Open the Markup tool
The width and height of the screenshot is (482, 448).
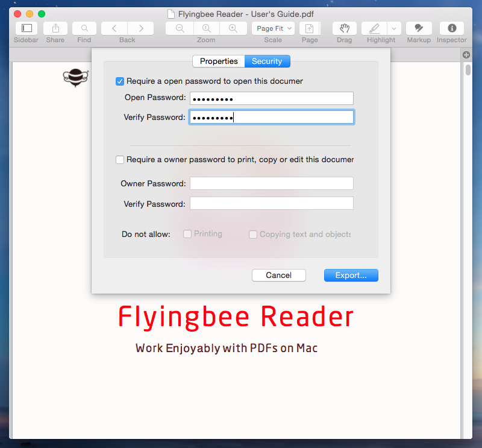coord(419,28)
